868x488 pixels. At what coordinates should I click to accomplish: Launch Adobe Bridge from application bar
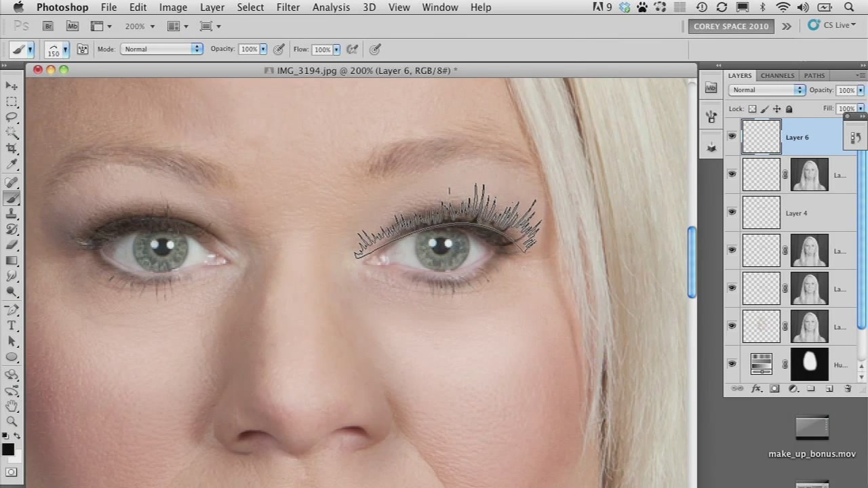pos(47,26)
